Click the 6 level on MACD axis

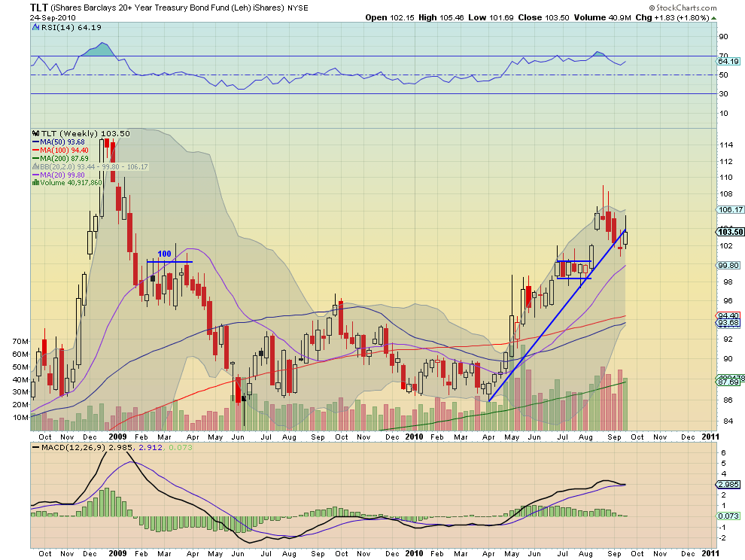pos(723,452)
